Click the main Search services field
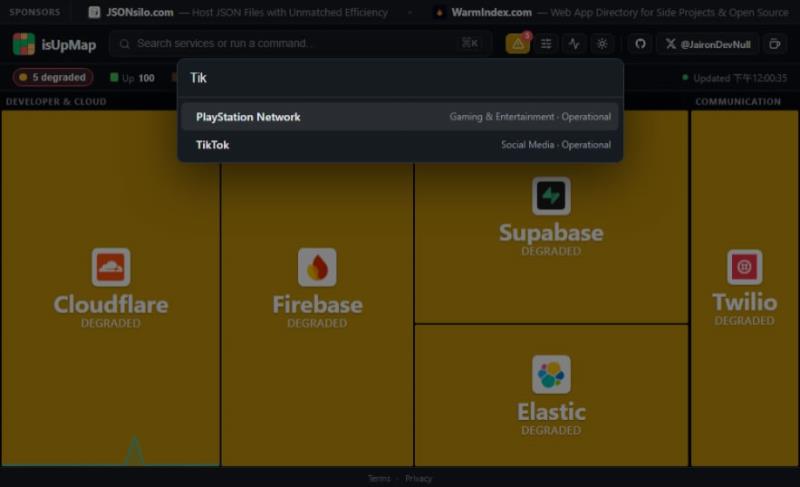 [301, 43]
